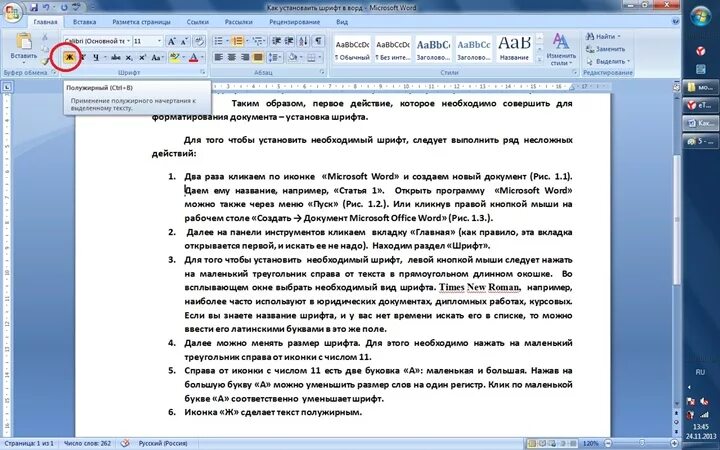Click the round Office button
Viewport: 720px width, 450px height.
click(12, 12)
